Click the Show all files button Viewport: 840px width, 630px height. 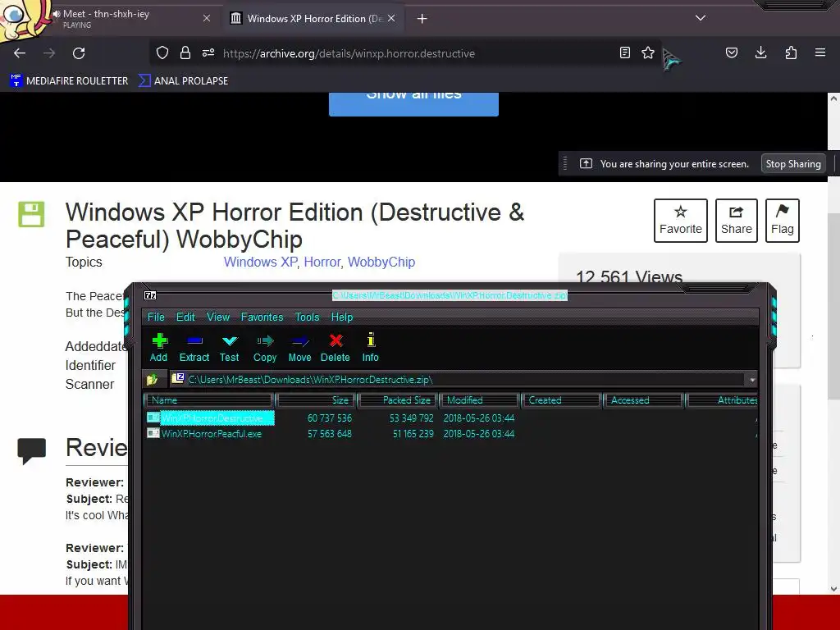[x=413, y=103]
